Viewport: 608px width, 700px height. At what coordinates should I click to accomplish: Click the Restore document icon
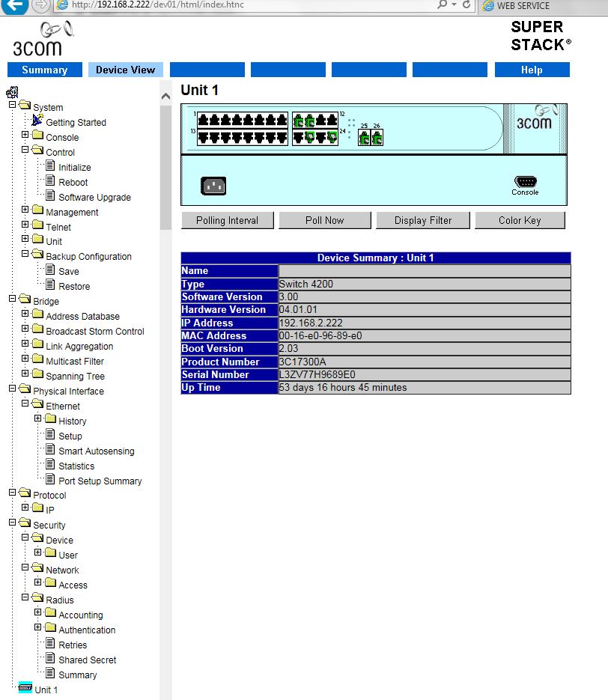coord(50,284)
